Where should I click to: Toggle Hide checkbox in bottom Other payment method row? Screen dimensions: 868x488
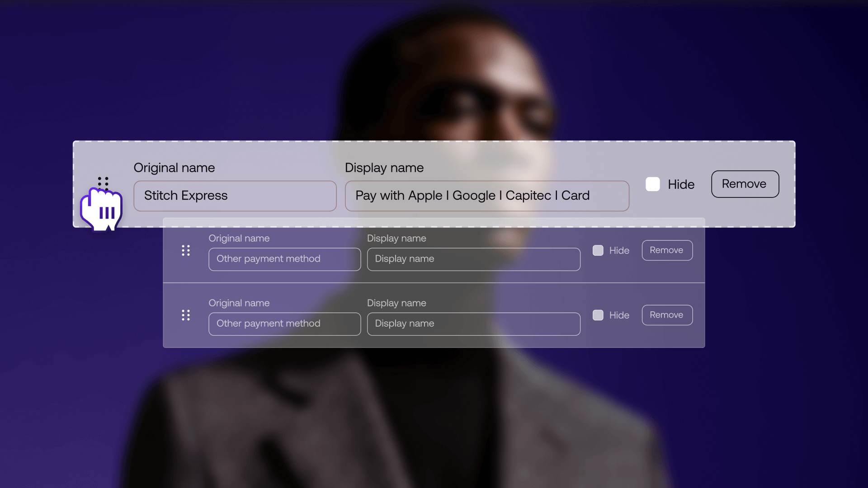pyautogui.click(x=598, y=315)
